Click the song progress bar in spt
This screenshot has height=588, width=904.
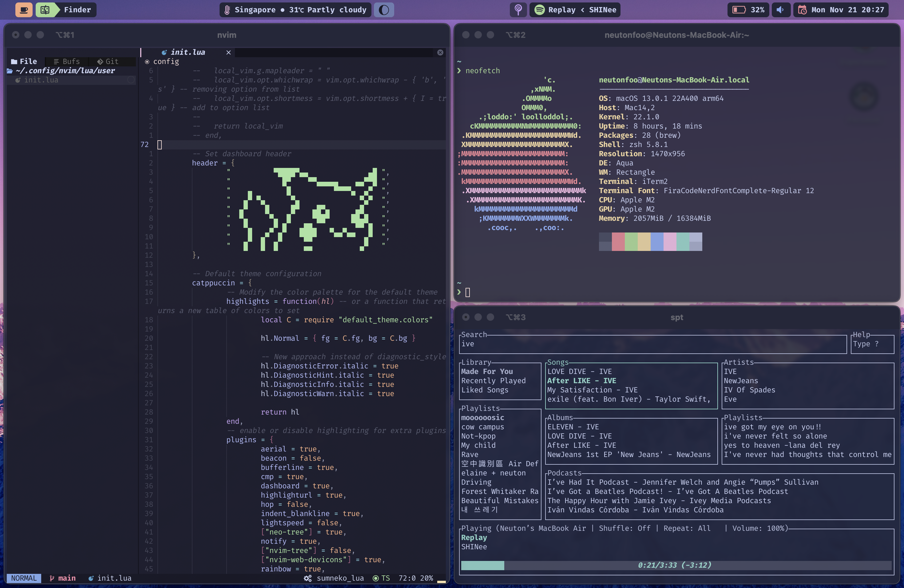pos(676,565)
